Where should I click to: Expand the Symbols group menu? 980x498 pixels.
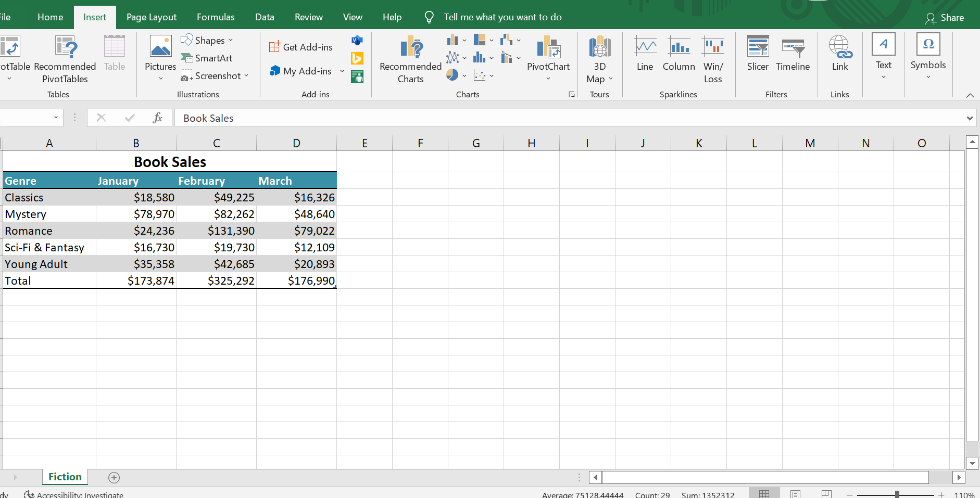click(x=928, y=57)
